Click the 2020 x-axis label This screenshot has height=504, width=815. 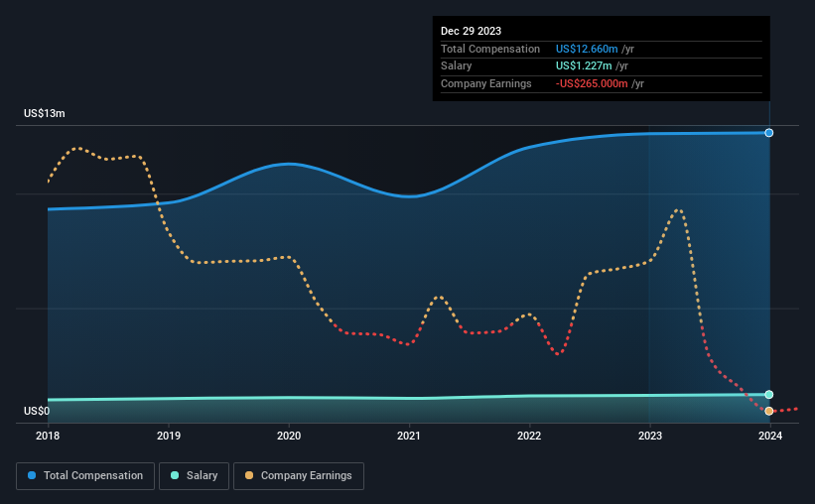tap(289, 436)
